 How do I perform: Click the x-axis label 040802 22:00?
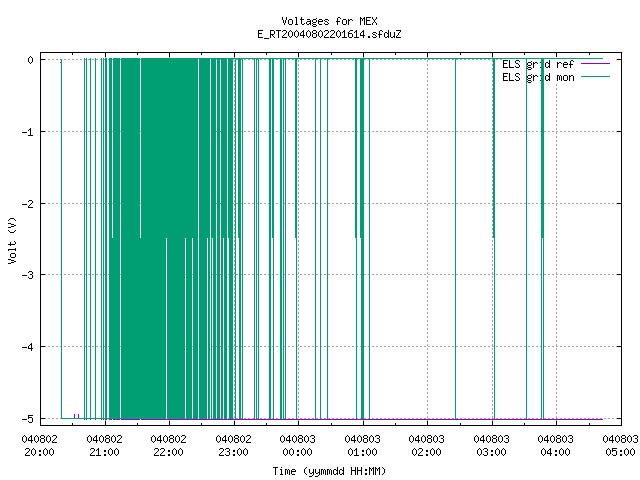[x=169, y=446]
